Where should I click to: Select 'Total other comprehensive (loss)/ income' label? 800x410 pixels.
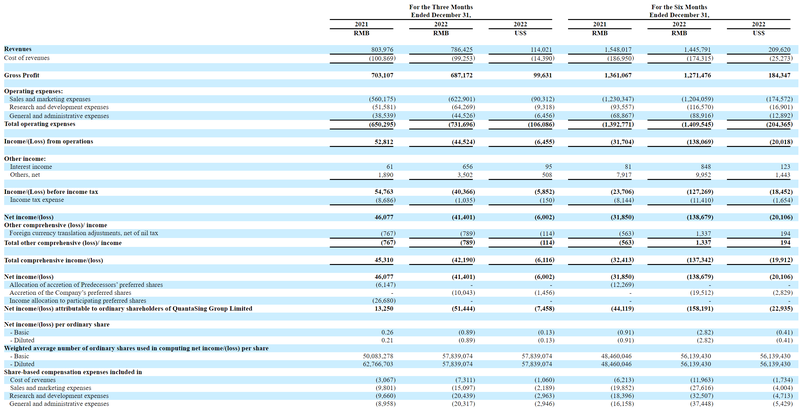point(63,243)
